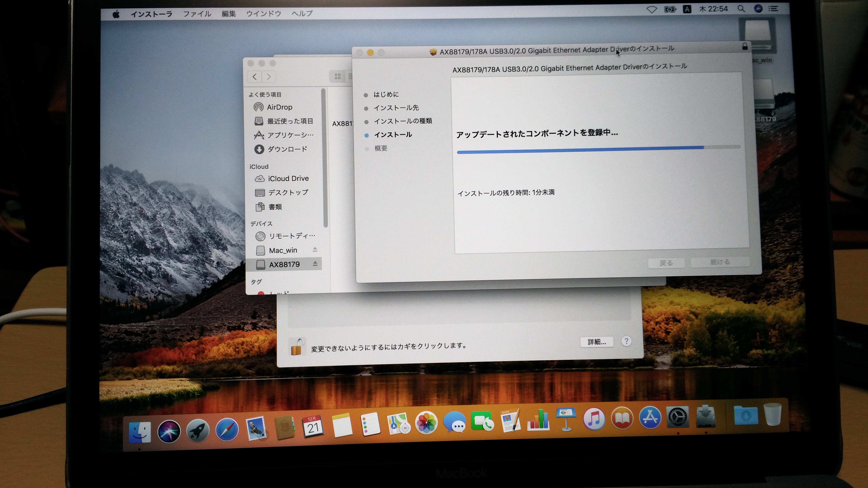Open Photos from the Dock
The image size is (868, 488).
click(x=426, y=423)
